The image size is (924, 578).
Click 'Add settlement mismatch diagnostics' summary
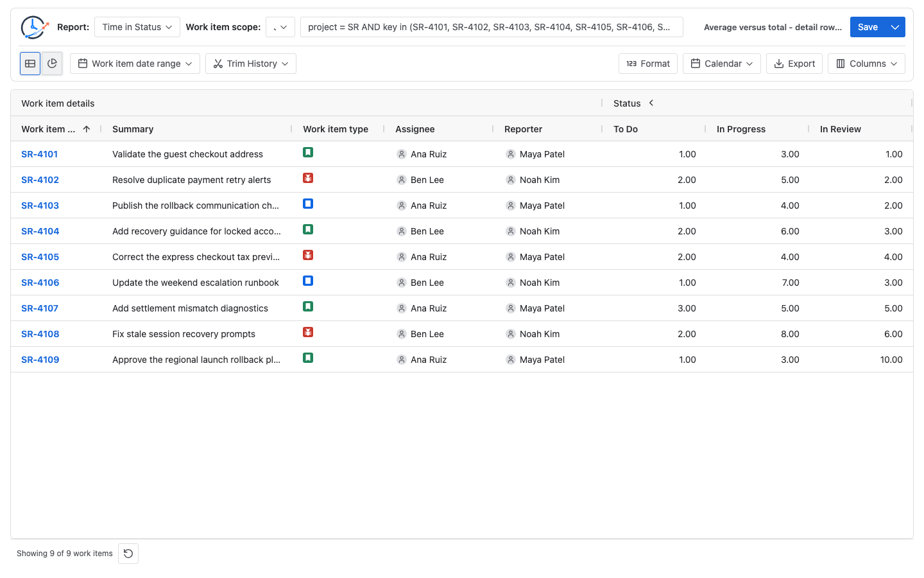click(x=190, y=308)
